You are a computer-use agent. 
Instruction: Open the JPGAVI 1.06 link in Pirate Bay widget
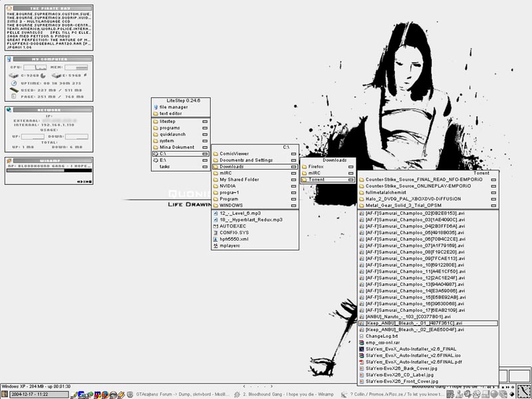[19, 47]
